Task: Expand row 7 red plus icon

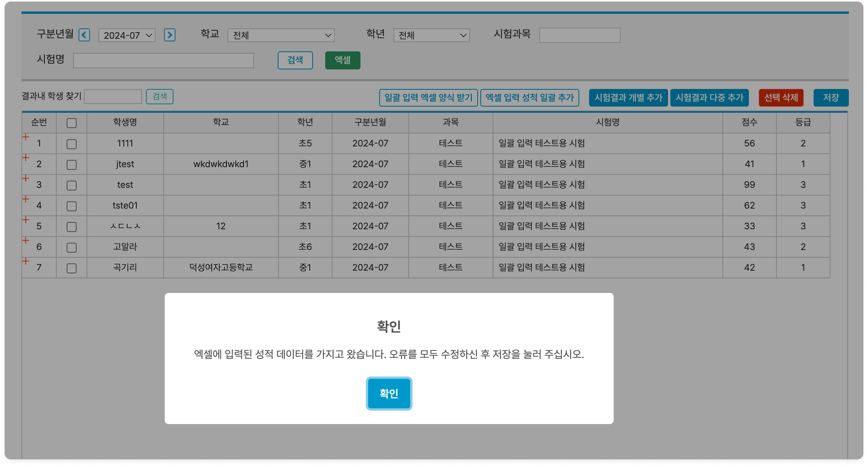Action: [26, 261]
